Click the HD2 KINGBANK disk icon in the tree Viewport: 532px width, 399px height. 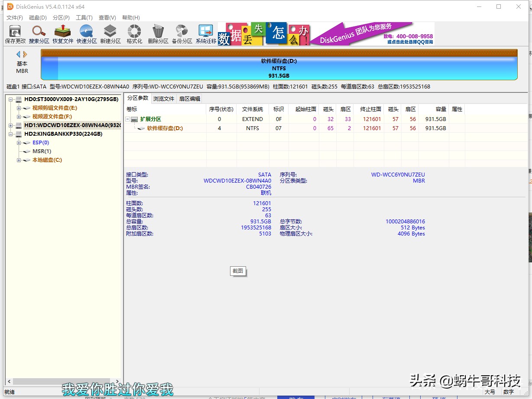point(19,134)
